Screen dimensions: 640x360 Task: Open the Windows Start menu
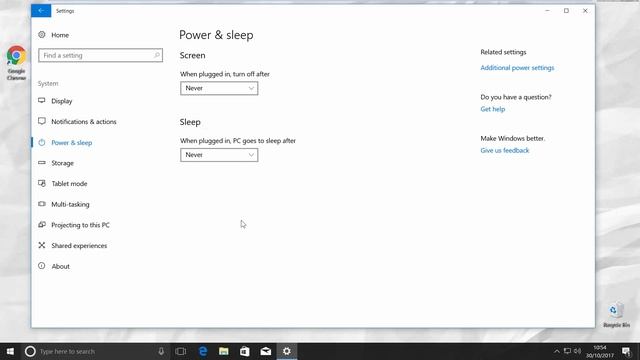click(10, 351)
